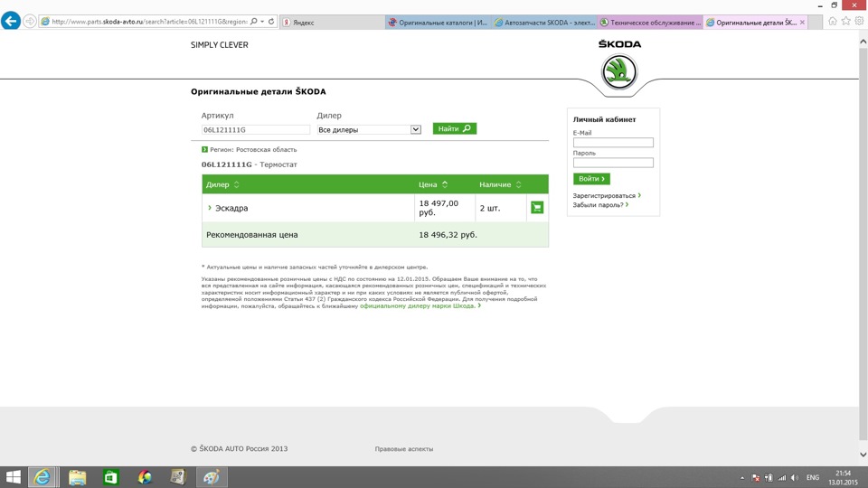The image size is (868, 488).
Task: Go back with the browser back arrow
Action: 11,22
